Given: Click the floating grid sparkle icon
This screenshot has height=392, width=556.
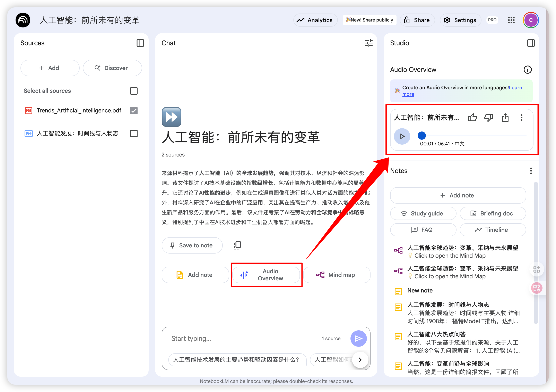Looking at the screenshot, I should coord(536,269).
